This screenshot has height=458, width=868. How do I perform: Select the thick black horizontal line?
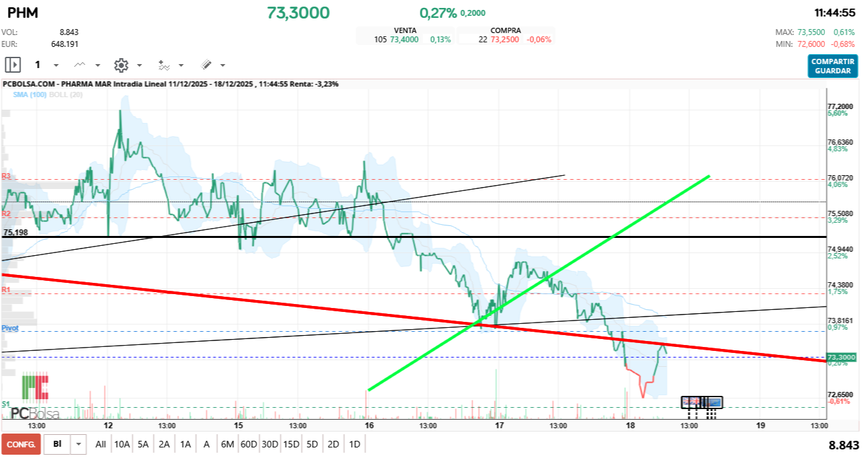(x=414, y=237)
